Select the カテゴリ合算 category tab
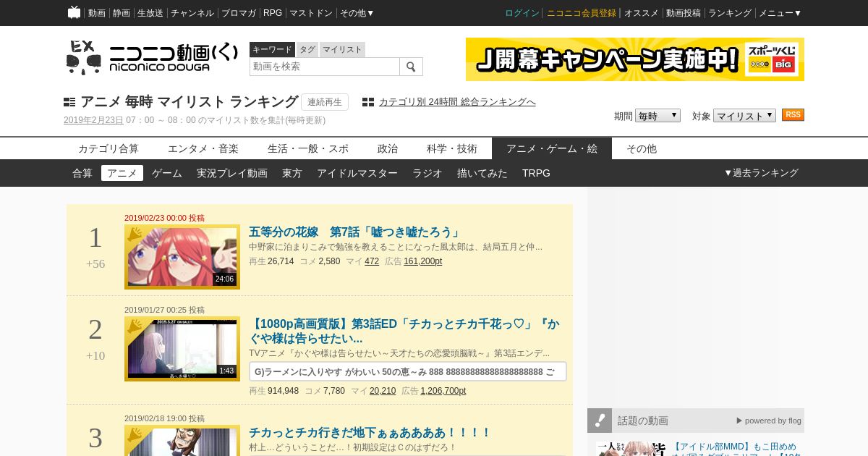868x456 pixels. click(x=109, y=148)
